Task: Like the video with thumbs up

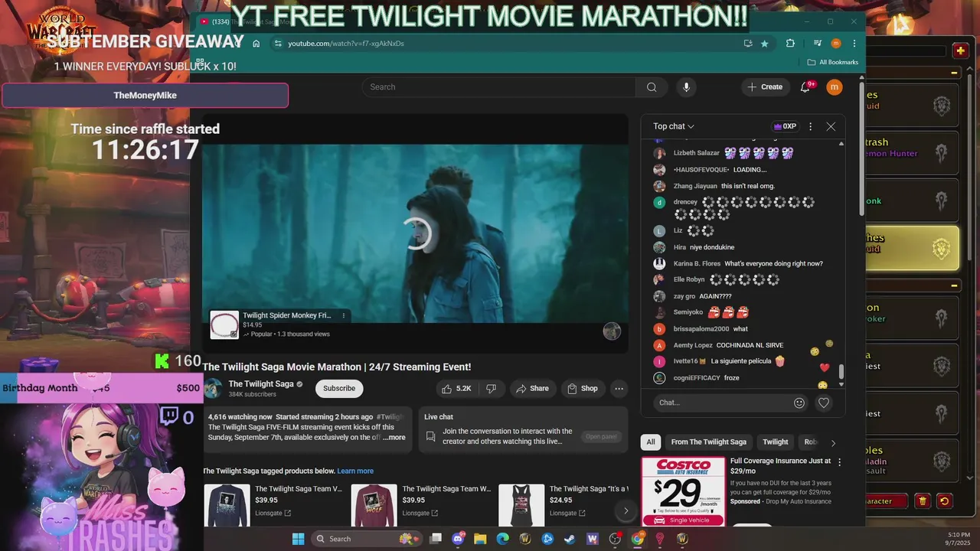Action: [456, 389]
